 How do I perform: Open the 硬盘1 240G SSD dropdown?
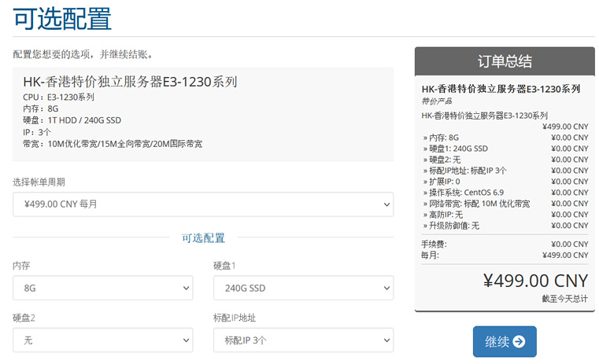click(x=303, y=288)
